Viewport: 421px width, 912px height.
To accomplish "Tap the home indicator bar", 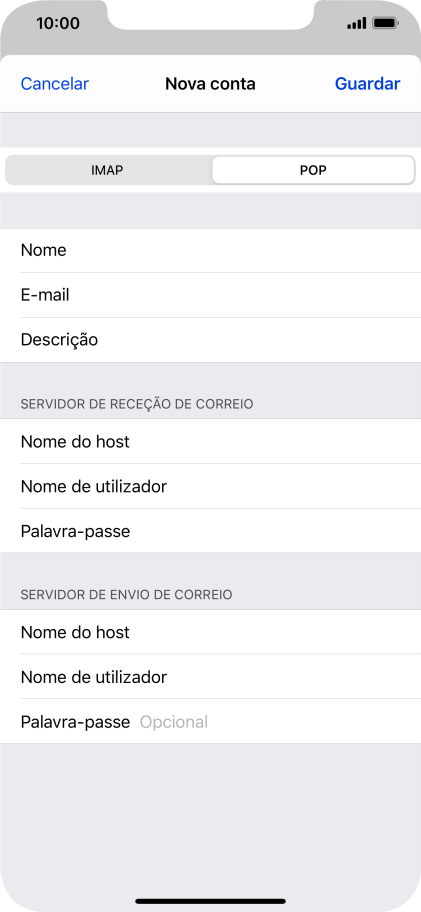I will (210, 901).
